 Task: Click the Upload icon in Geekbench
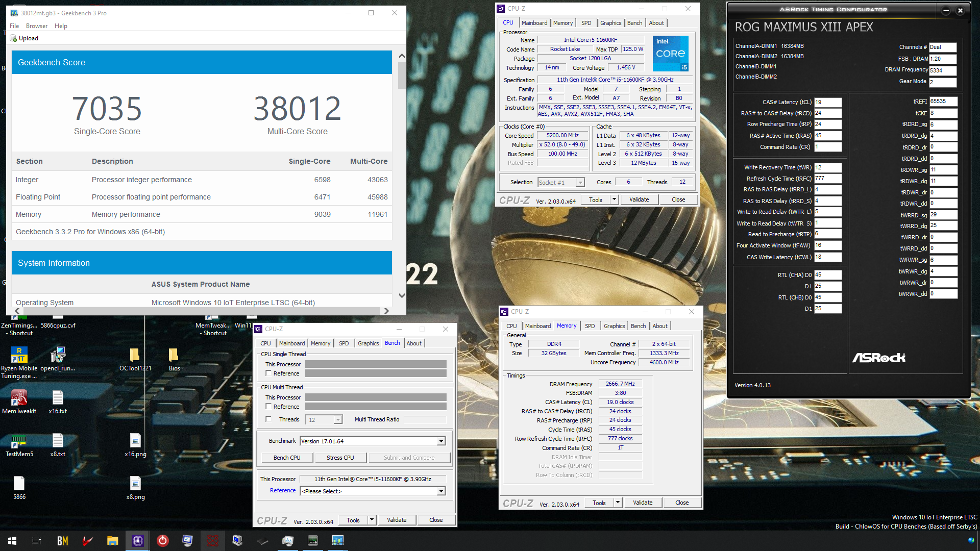click(14, 38)
